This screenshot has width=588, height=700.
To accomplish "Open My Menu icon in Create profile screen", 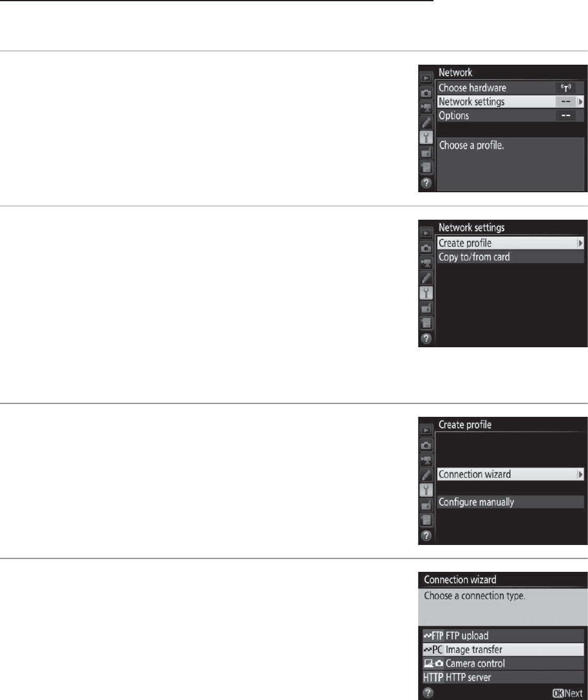I will [426, 520].
